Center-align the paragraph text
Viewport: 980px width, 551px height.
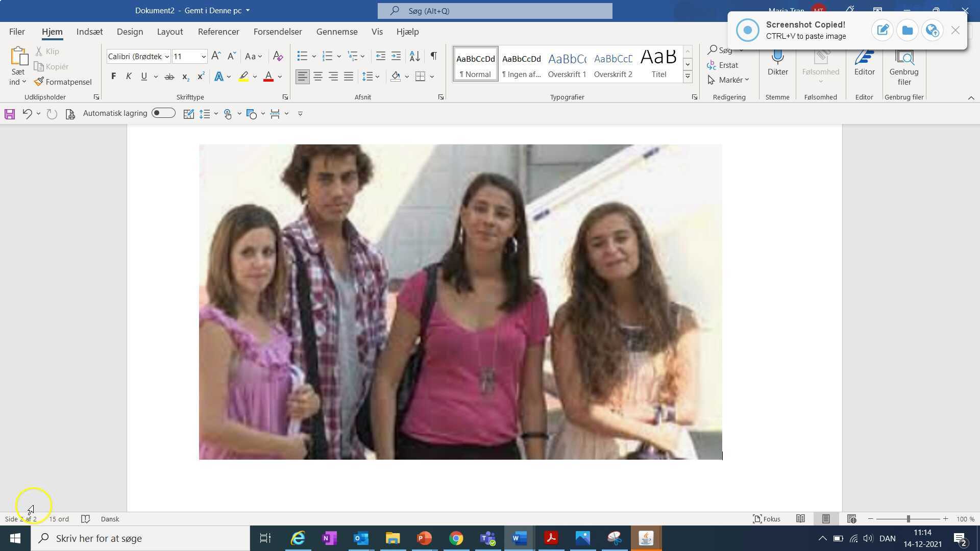coord(318,77)
